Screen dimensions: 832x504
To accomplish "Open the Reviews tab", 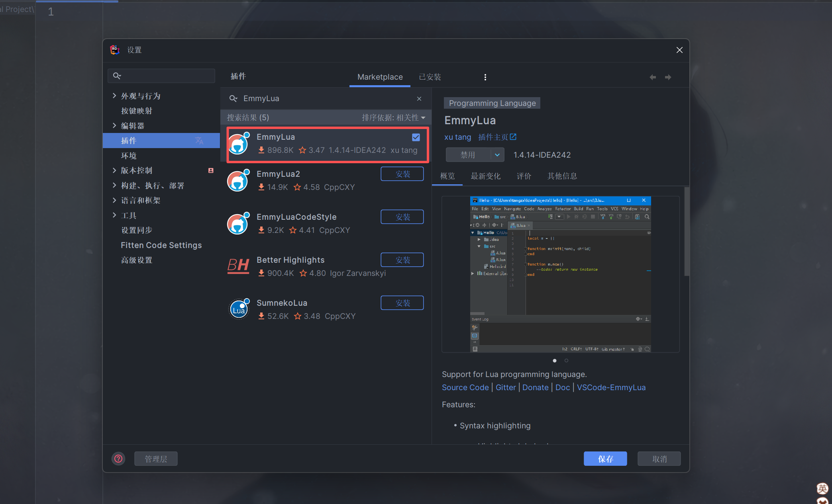I will [524, 176].
